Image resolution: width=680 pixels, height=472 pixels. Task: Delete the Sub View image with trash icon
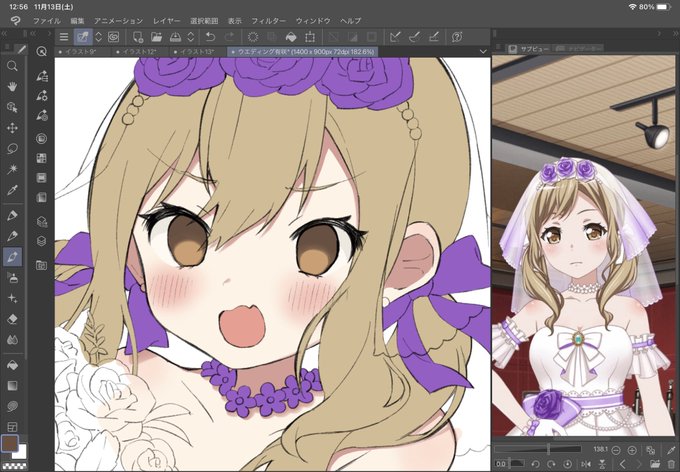pyautogui.click(x=671, y=464)
